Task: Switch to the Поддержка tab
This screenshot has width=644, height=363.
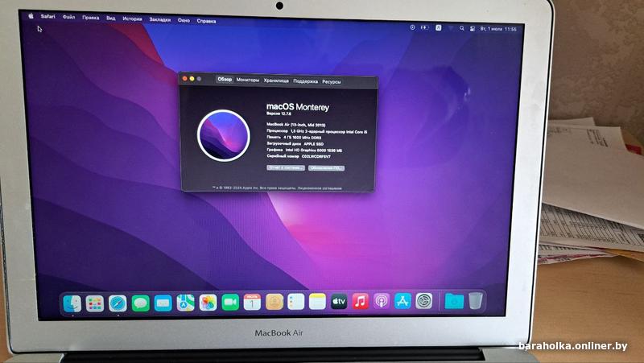Action: (305, 81)
